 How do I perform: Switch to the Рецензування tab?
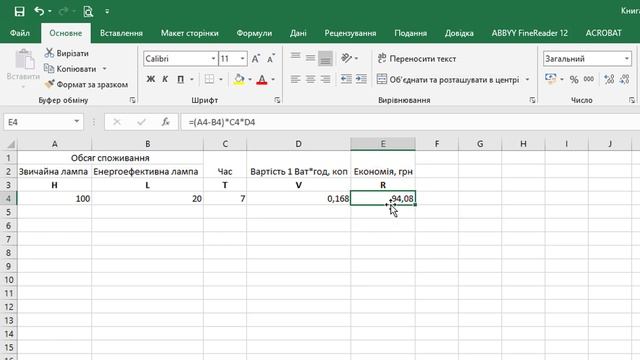350,33
